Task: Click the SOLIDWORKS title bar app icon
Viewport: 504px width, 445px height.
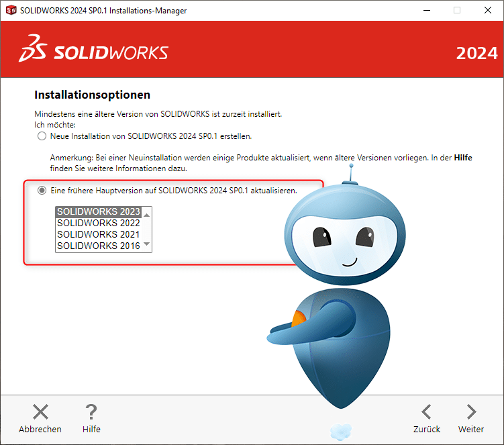Action: pyautogui.click(x=11, y=10)
